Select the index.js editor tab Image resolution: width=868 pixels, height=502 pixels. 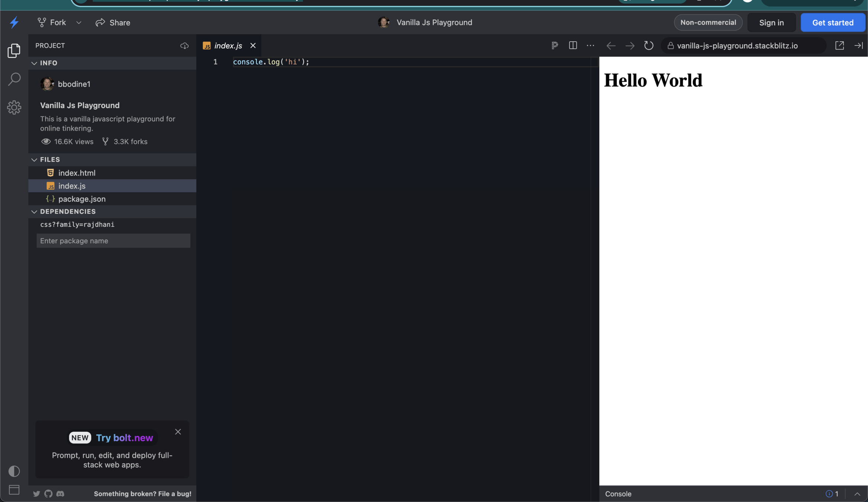[x=228, y=46]
